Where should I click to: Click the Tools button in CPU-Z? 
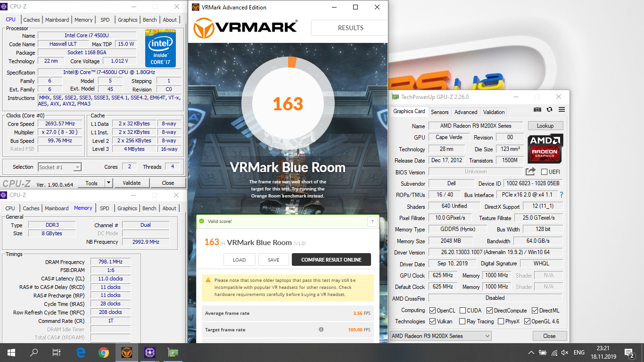click(91, 183)
